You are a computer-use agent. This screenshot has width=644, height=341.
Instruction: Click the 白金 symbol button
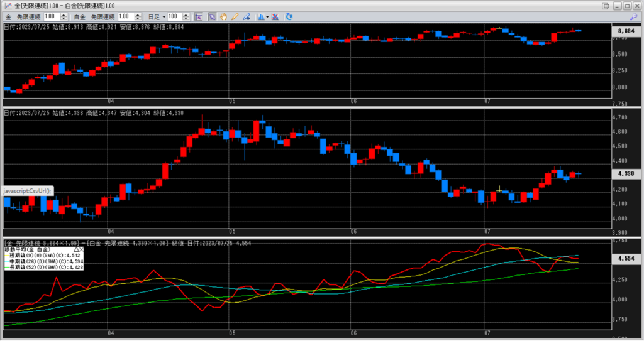pyautogui.click(x=79, y=16)
